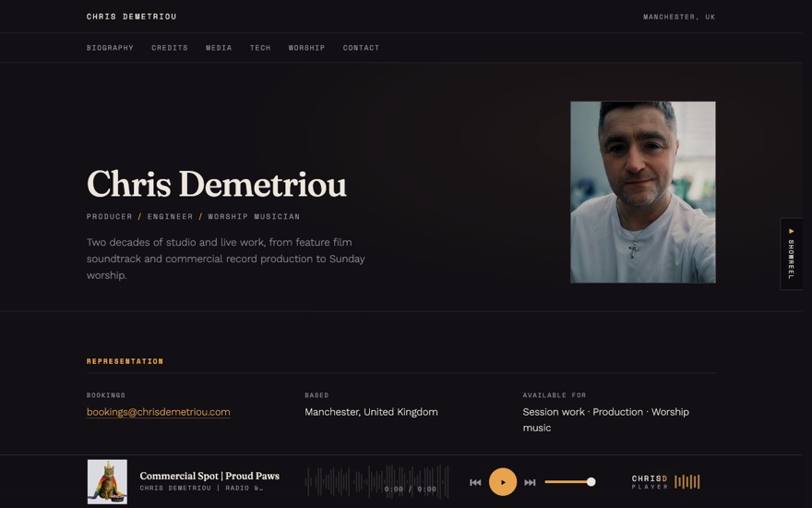Email bookings@chrisdemetriou.com link
Screen dimensions: 812x508
(x=159, y=412)
